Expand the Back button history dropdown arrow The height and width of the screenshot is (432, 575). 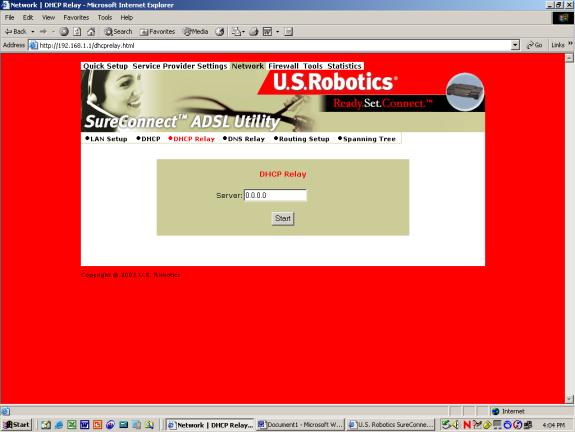pyautogui.click(x=33, y=32)
